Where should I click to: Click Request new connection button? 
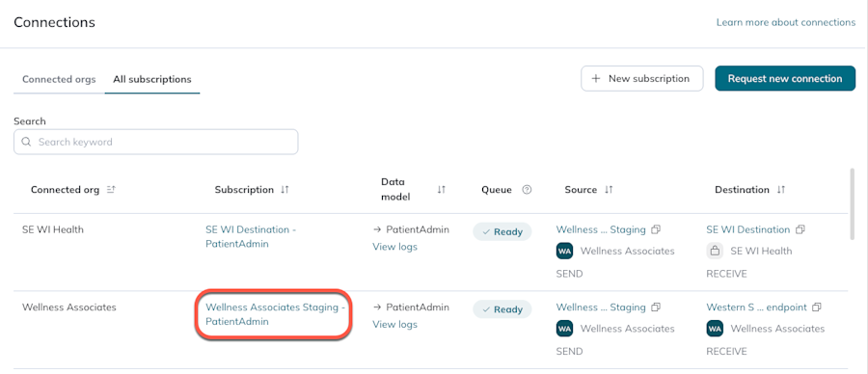[x=785, y=79]
